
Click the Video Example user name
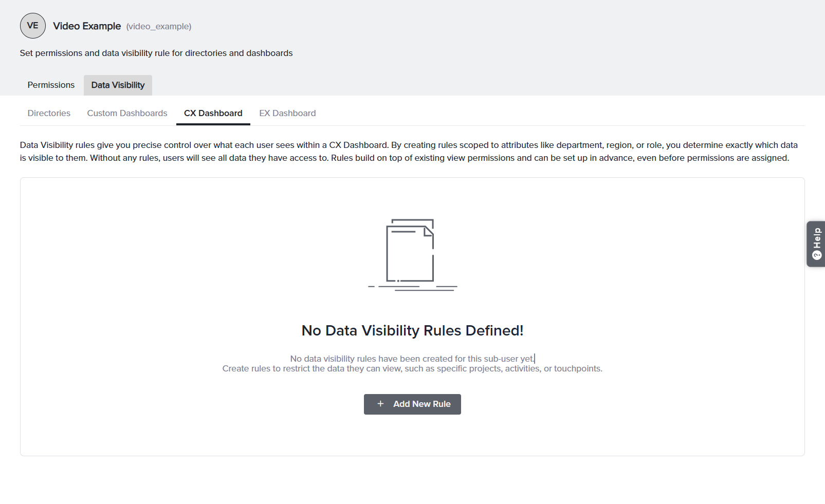87,26
